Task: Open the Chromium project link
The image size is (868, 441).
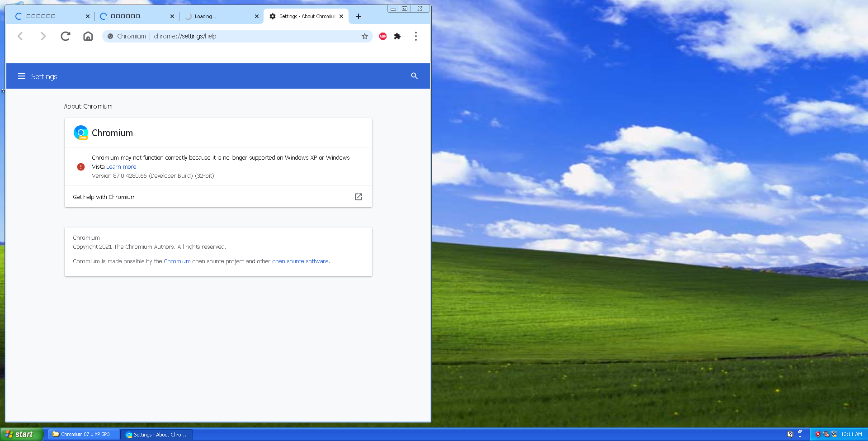Action: click(177, 261)
